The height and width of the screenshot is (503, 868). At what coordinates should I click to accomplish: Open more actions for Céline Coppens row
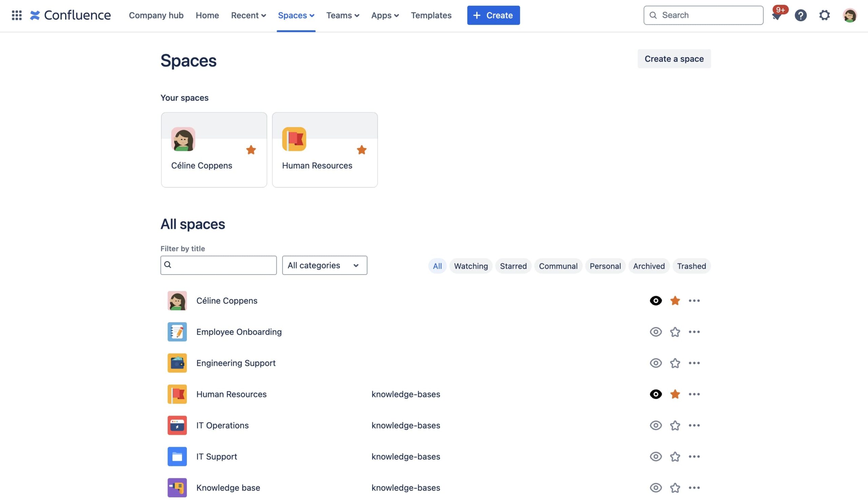point(694,301)
